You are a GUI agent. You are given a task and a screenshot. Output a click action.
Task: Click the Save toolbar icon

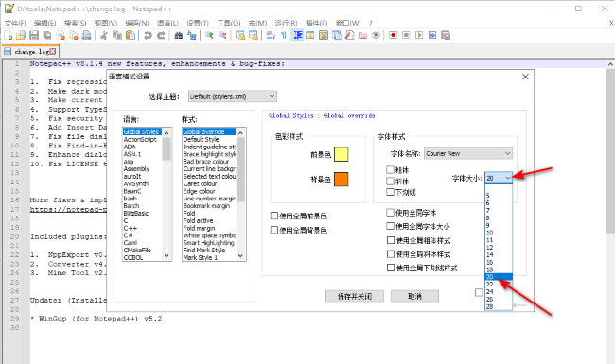pyautogui.click(x=34, y=36)
